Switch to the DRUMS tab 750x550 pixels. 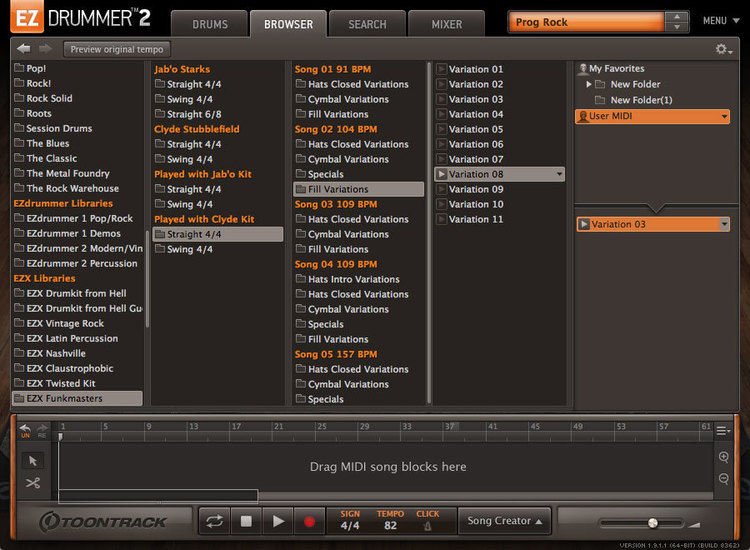pyautogui.click(x=210, y=24)
